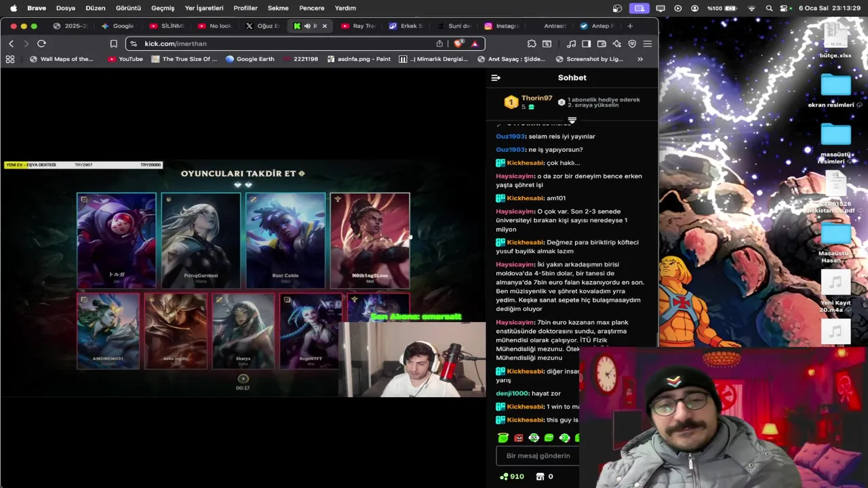Click the Rust Coble champion card in stream
The width and height of the screenshot is (868, 488).
click(x=285, y=241)
